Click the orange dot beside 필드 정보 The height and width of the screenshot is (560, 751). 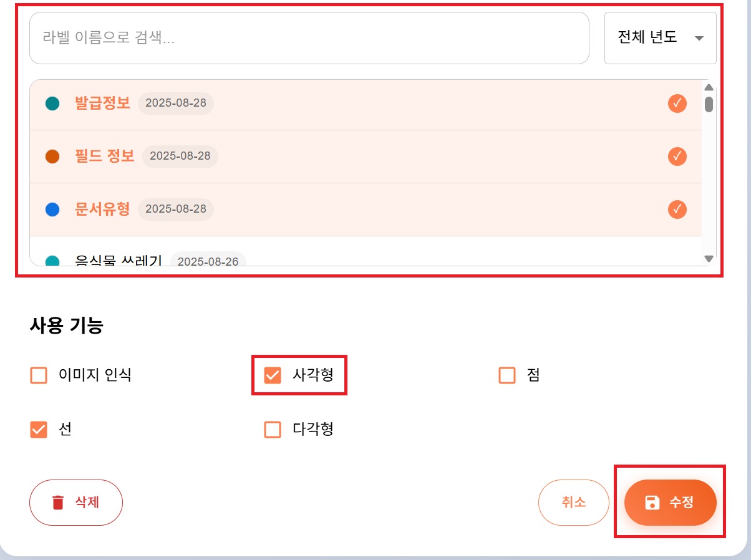point(52,156)
